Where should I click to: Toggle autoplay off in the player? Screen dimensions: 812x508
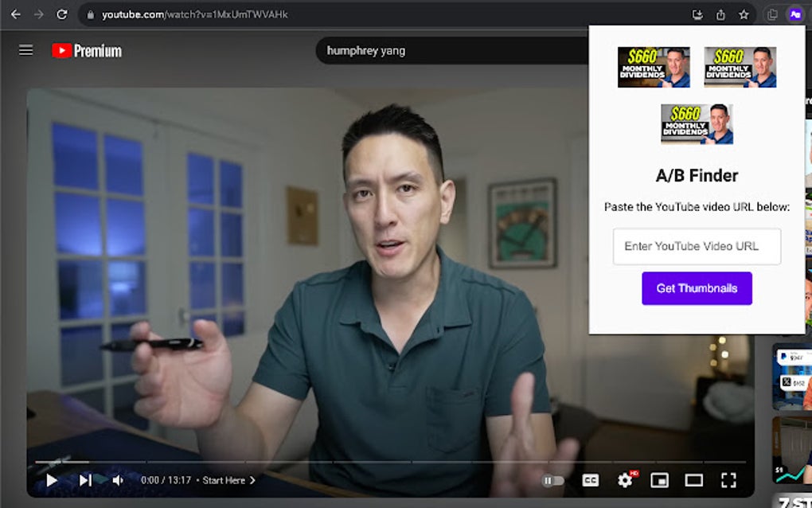(x=554, y=480)
